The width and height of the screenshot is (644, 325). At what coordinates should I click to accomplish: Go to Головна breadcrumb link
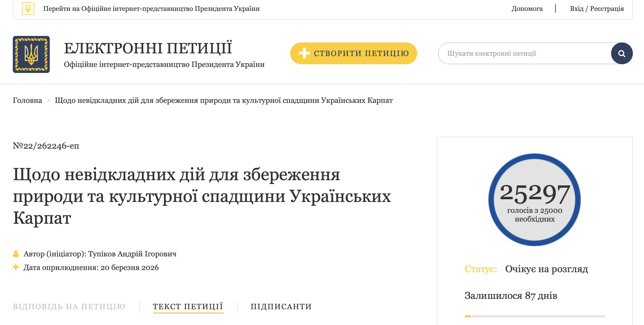(27, 100)
